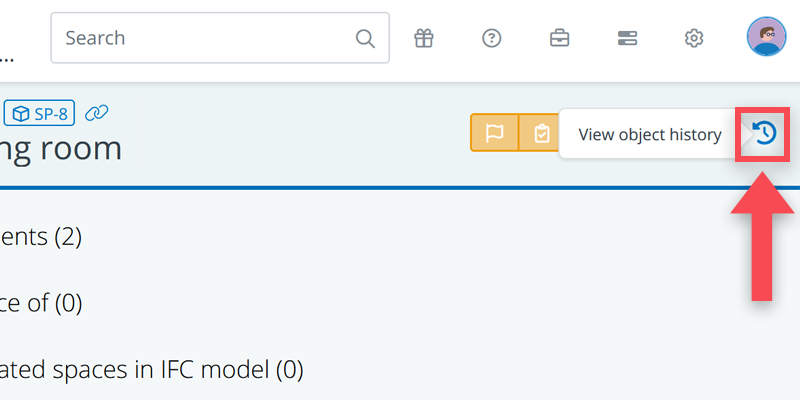Open the user avatar profile menu

click(x=766, y=37)
